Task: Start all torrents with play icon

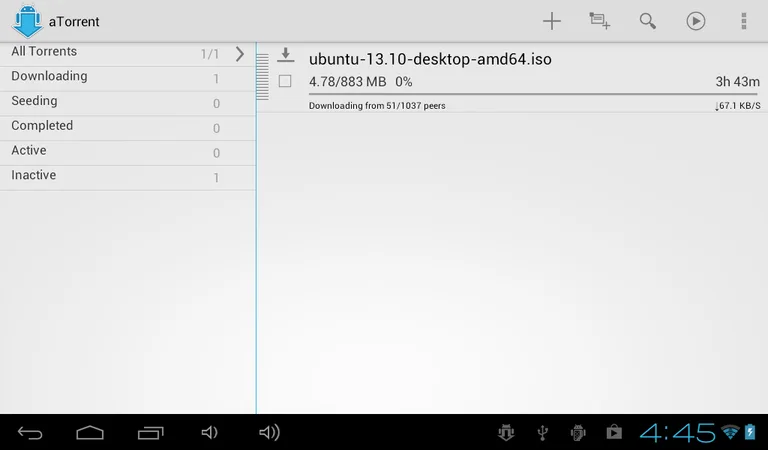Action: point(696,21)
